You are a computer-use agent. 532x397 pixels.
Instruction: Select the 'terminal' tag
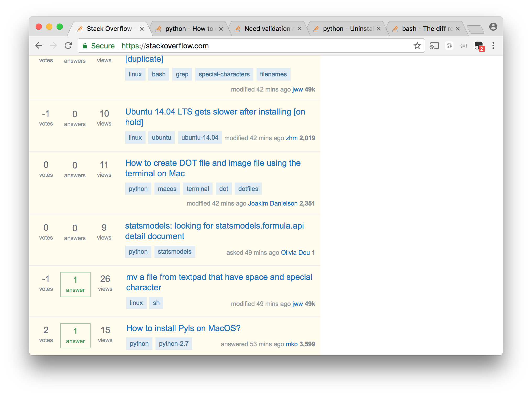pos(198,189)
